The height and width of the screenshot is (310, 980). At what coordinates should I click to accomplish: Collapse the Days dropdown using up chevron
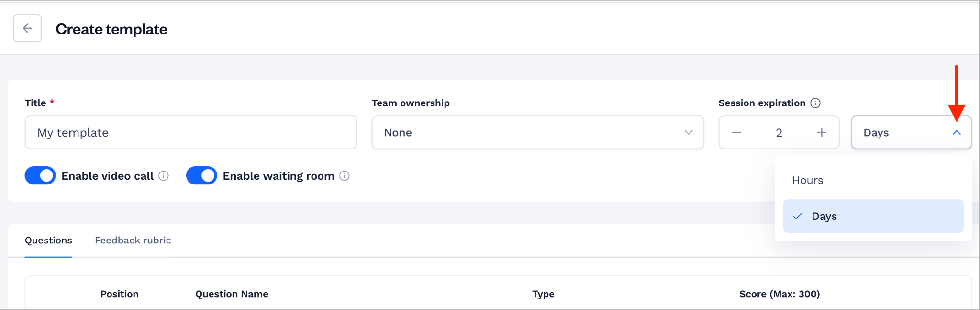957,133
